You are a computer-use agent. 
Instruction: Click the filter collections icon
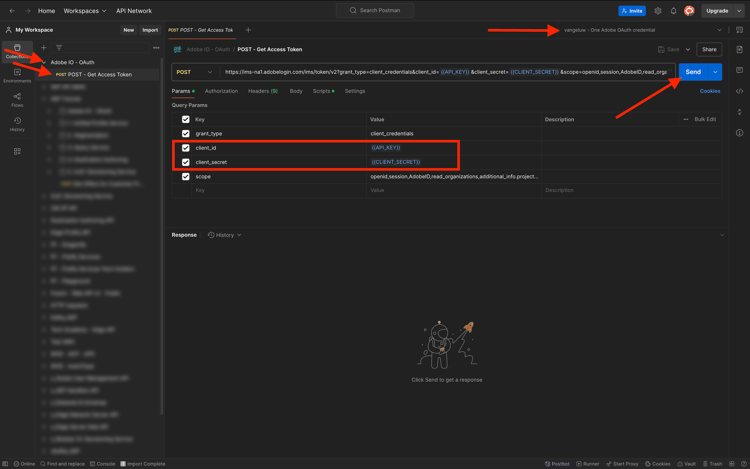click(59, 48)
